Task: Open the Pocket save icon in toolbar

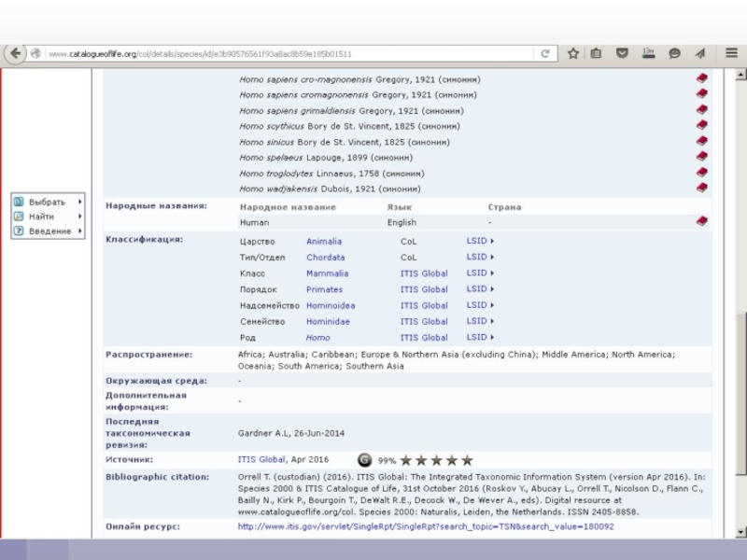Action: [x=623, y=54]
